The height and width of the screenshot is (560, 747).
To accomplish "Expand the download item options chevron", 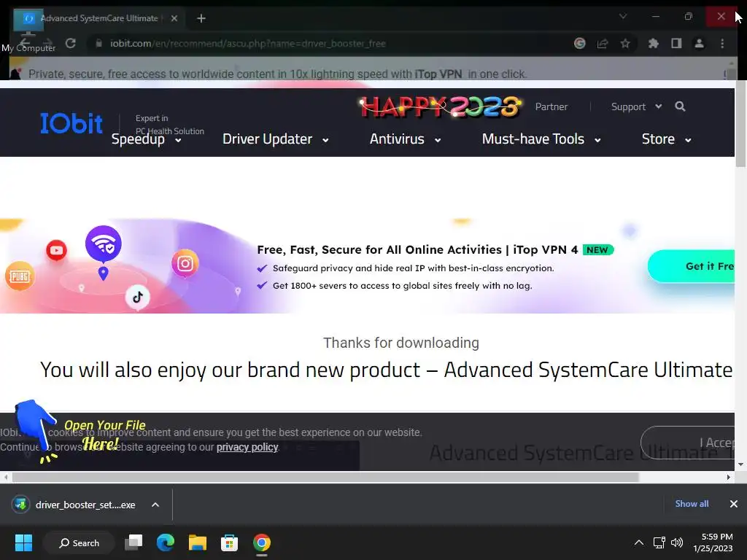I will coord(155,505).
